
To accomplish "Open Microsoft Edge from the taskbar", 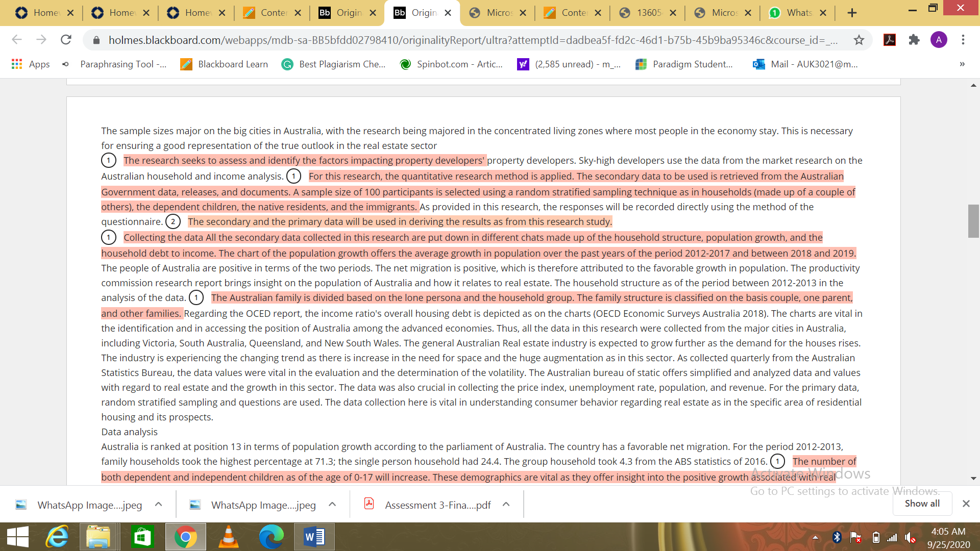I will tap(272, 537).
